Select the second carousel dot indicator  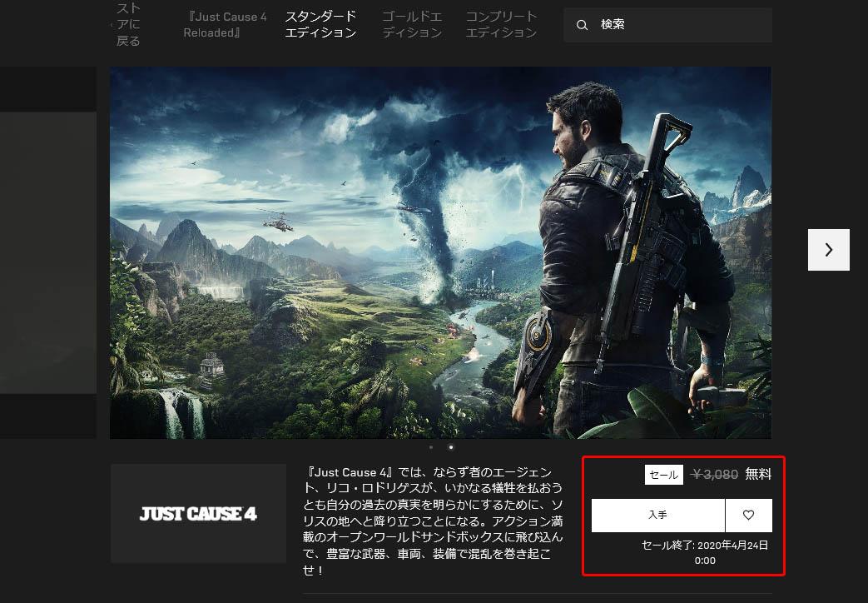coord(451,446)
